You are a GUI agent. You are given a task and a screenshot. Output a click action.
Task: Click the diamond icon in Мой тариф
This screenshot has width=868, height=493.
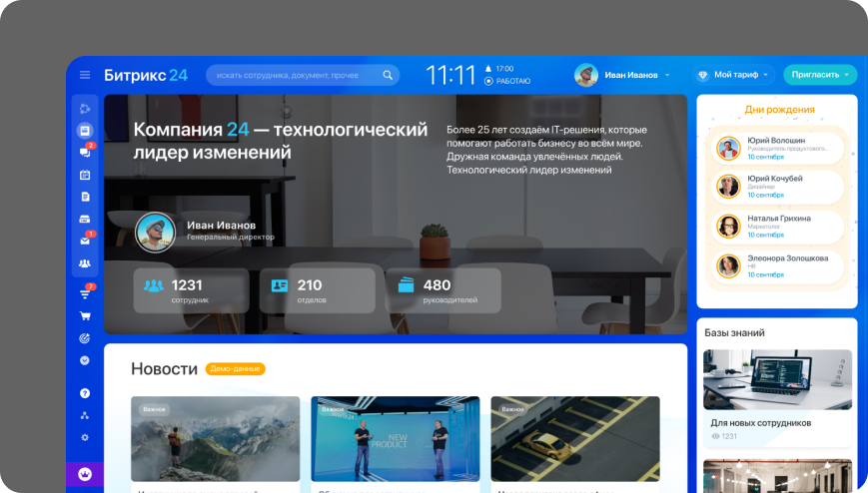[x=702, y=75]
